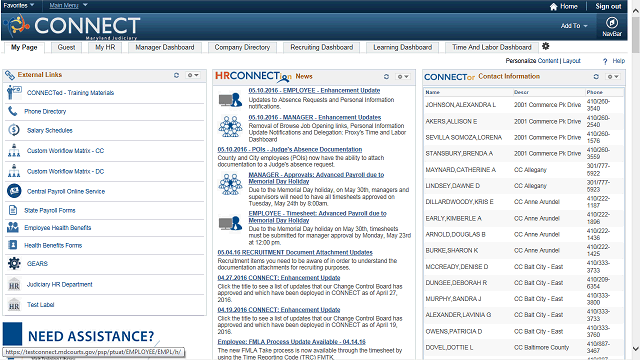Image resolution: width=640 pixels, height=360 pixels.
Task: Open the Learning Dashboard tab
Action: [402, 47]
